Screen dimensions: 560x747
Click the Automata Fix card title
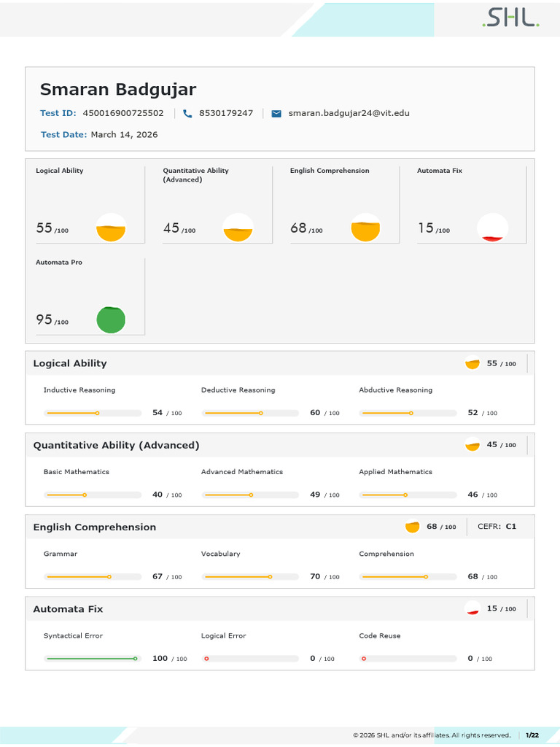(x=440, y=171)
